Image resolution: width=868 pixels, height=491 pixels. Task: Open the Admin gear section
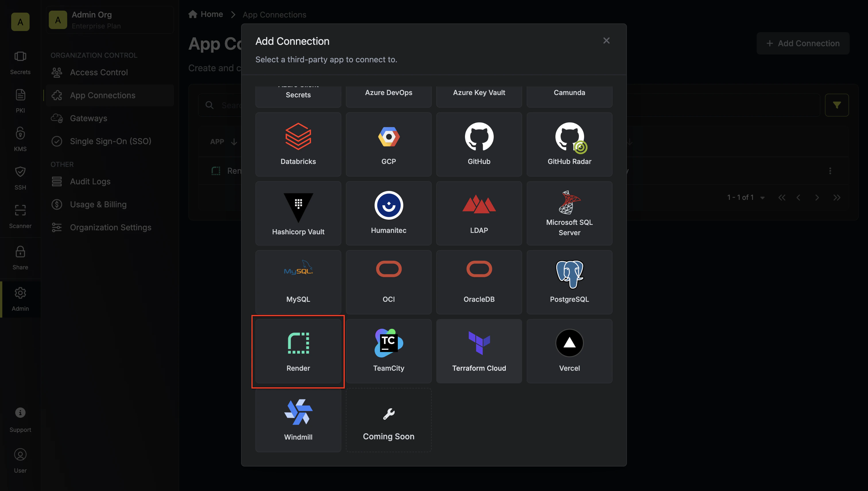[20, 299]
